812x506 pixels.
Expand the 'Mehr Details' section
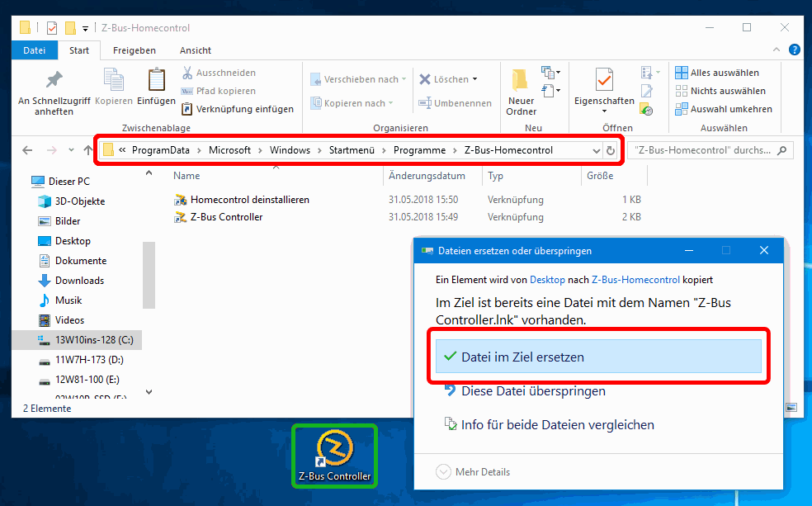tap(474, 472)
